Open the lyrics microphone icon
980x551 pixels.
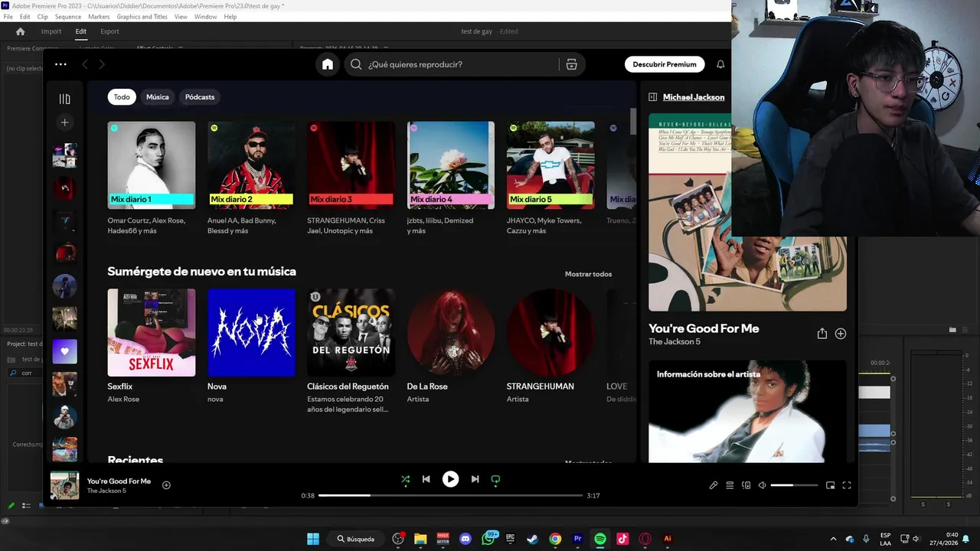click(x=713, y=485)
